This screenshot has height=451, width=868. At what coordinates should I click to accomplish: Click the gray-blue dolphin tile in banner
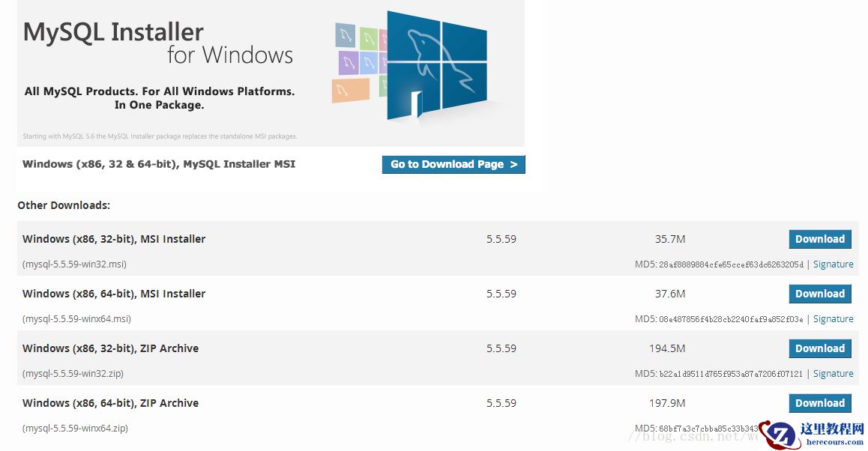(x=346, y=35)
